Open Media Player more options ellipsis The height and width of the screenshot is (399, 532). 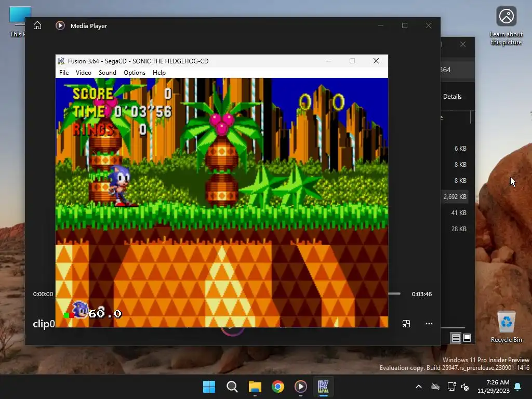pos(429,324)
